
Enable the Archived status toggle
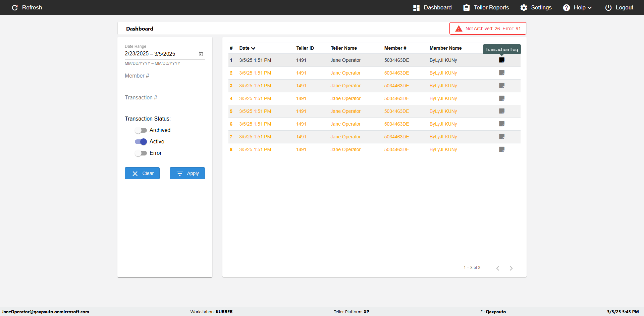[141, 130]
